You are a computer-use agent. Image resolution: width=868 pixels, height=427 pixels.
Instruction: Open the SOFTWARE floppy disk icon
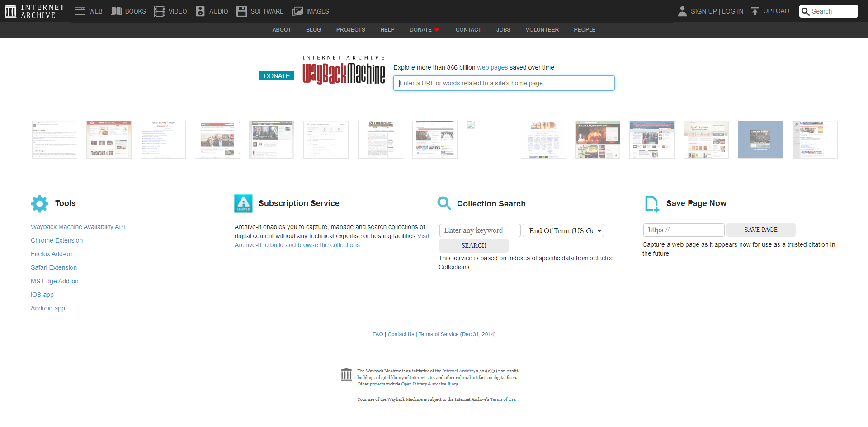pyautogui.click(x=242, y=11)
